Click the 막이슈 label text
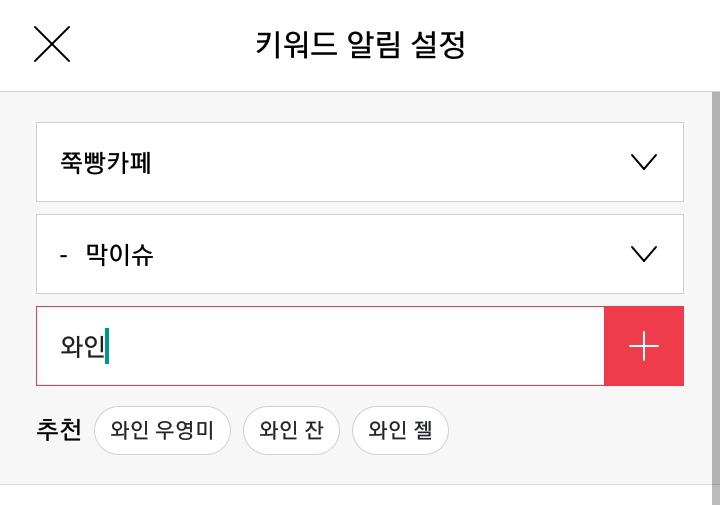 pos(120,255)
